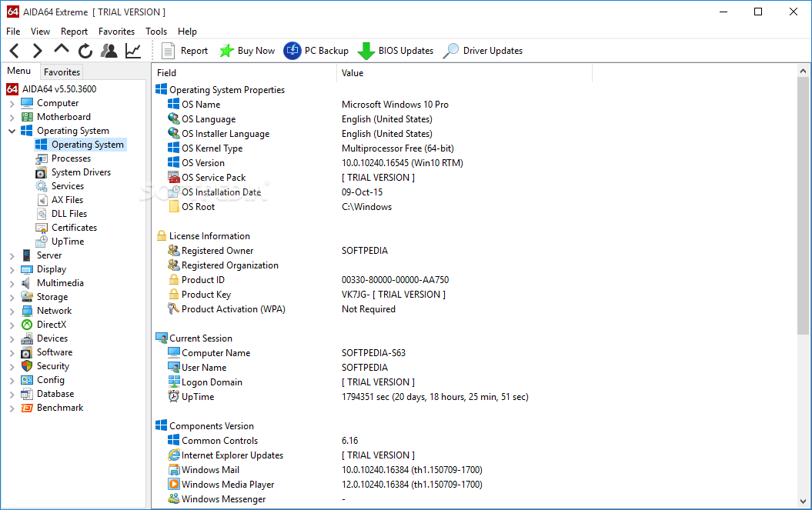Open the Favorites menu

click(116, 32)
